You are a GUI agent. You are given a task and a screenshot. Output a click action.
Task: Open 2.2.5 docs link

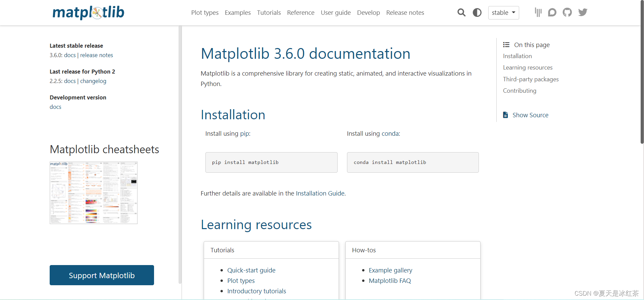[x=70, y=81]
